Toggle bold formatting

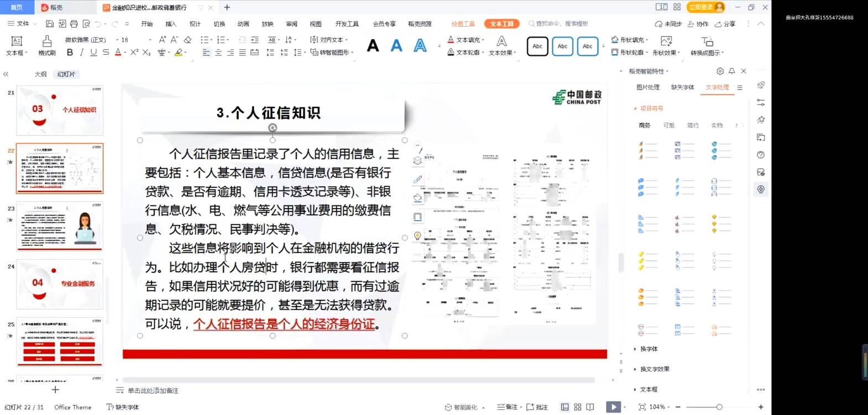[70, 53]
